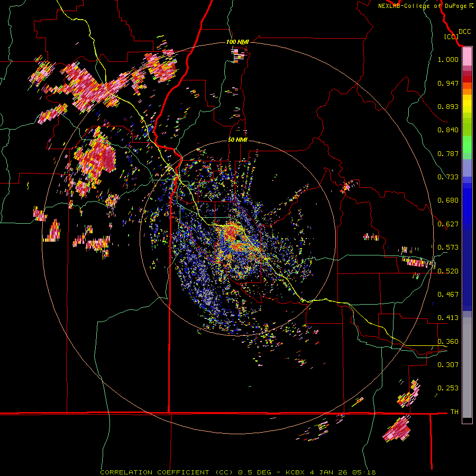
Task: Click the bright green color bar segment
Action: (x=467, y=144)
